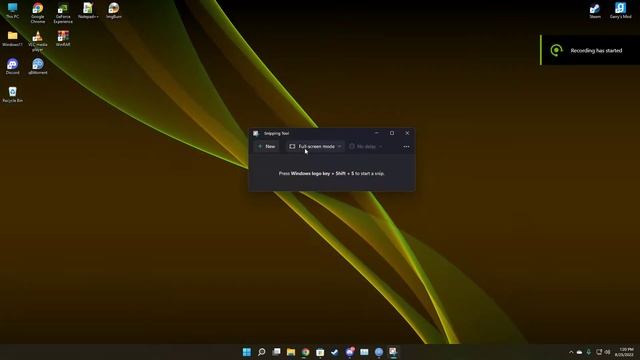Open taskbar Search
640x360 pixels.
coord(262,352)
